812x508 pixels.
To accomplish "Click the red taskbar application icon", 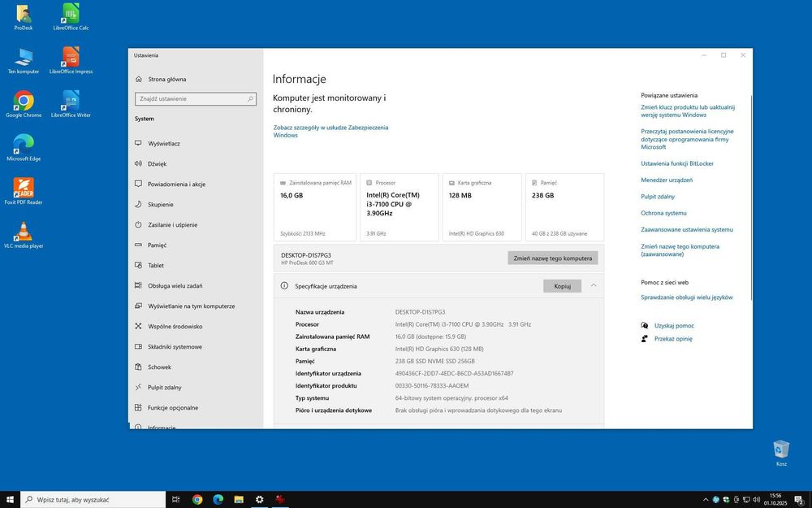I will (280, 500).
